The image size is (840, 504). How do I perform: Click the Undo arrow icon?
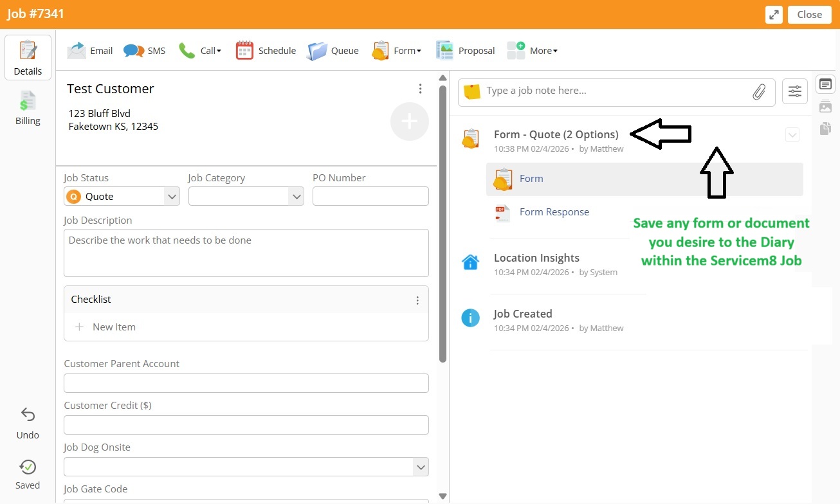coord(28,414)
